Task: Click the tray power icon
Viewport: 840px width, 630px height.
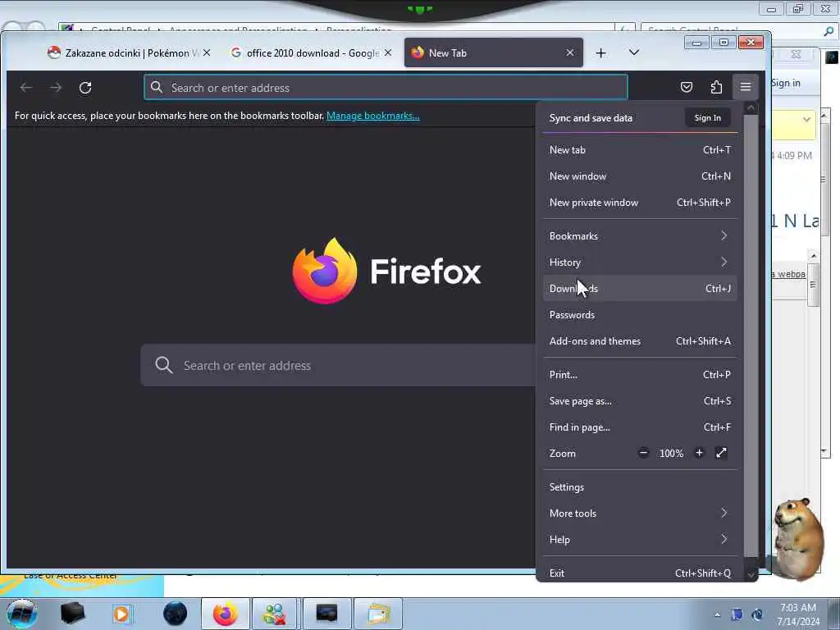Action: coord(757,614)
